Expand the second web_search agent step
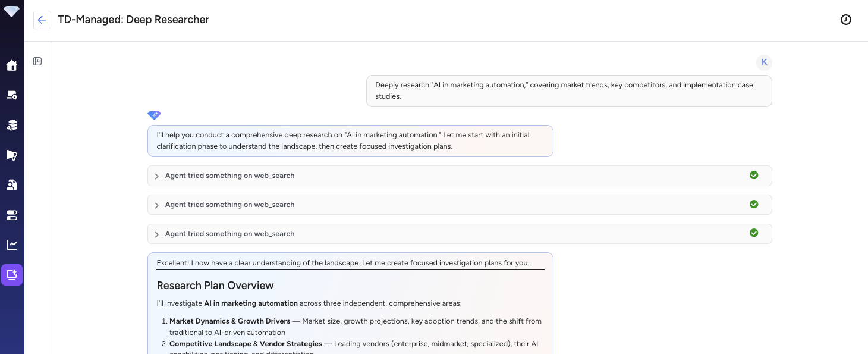Viewport: 868px width, 354px height. 156,205
